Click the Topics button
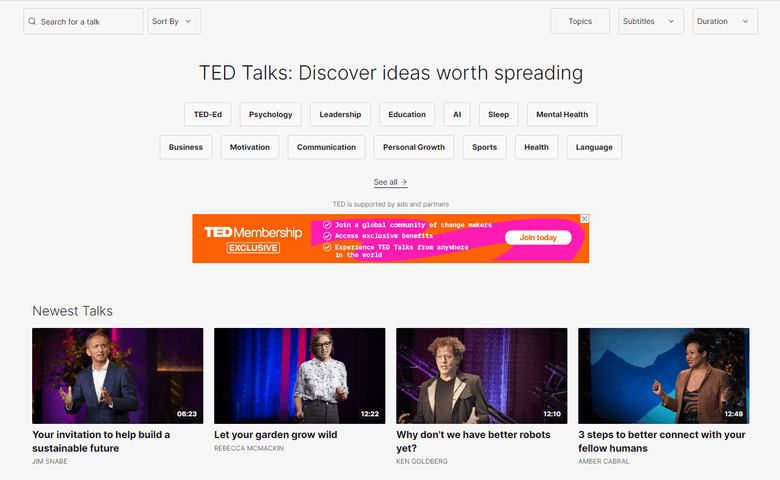Image resolution: width=780 pixels, height=480 pixels. pos(580,21)
